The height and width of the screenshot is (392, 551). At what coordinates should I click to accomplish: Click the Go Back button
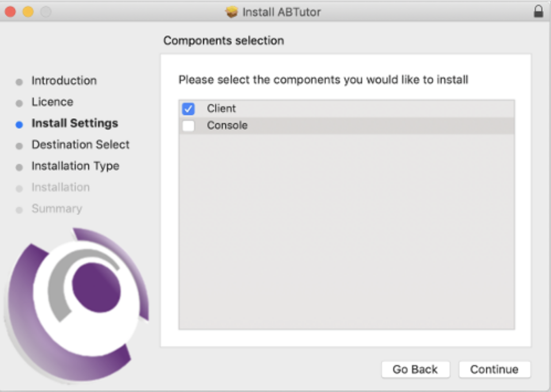pos(415,369)
